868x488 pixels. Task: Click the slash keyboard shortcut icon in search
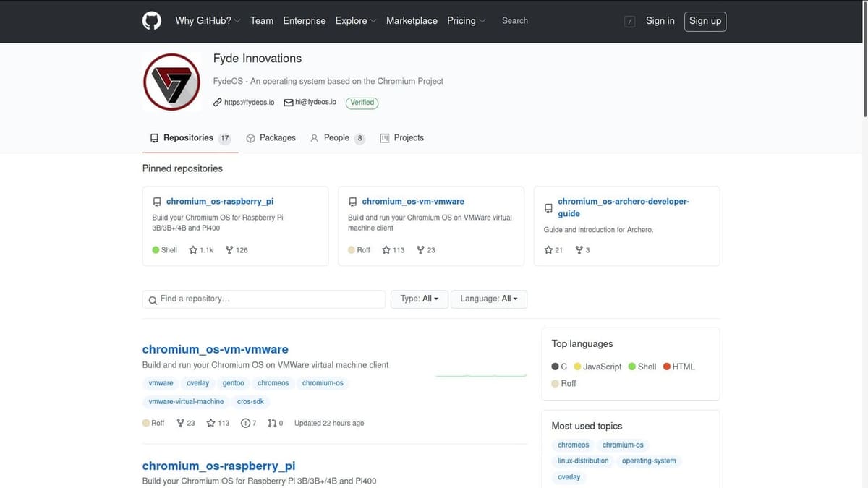pos(629,22)
